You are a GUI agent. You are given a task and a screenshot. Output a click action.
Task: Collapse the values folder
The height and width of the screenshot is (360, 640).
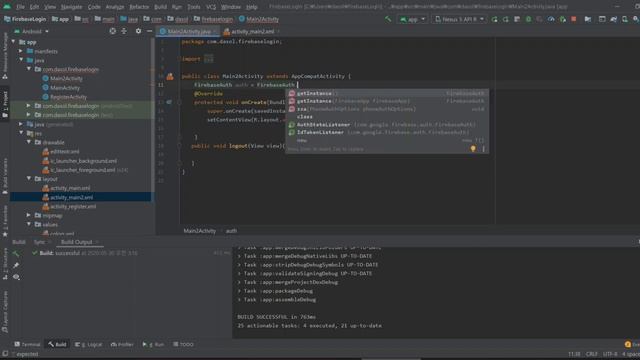click(29, 224)
